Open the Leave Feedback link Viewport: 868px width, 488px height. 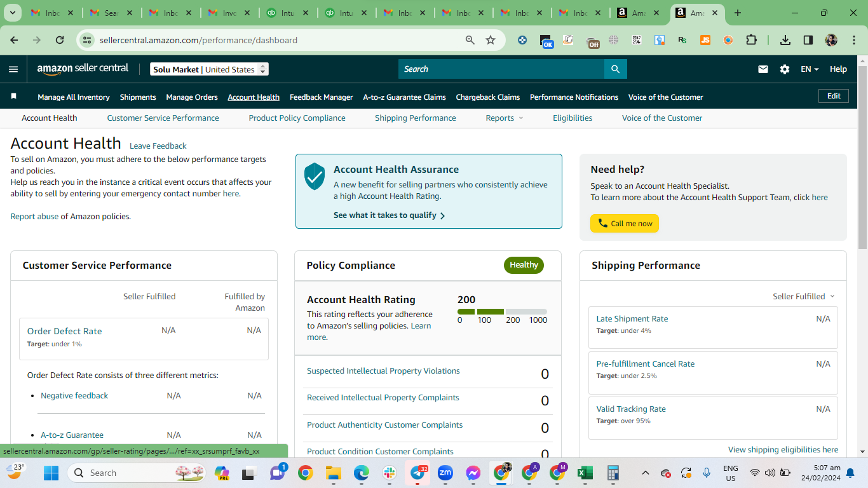[158, 146]
